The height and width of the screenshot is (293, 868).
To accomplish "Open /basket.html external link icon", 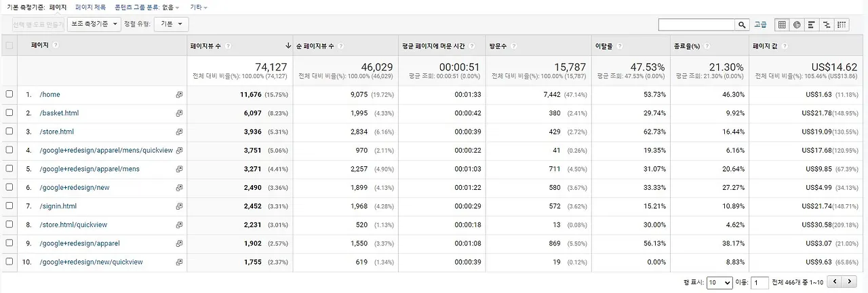I will click(179, 113).
